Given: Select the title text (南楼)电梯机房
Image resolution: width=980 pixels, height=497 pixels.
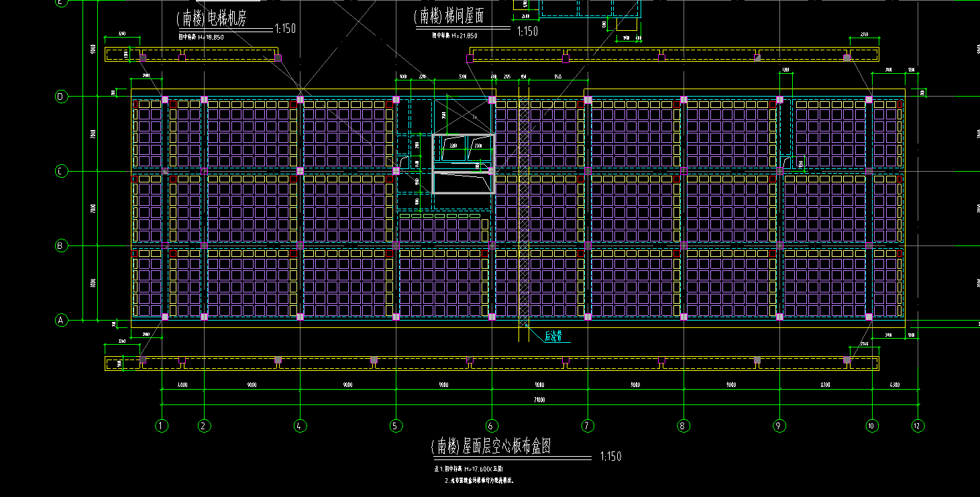Looking at the screenshot, I should (212, 19).
